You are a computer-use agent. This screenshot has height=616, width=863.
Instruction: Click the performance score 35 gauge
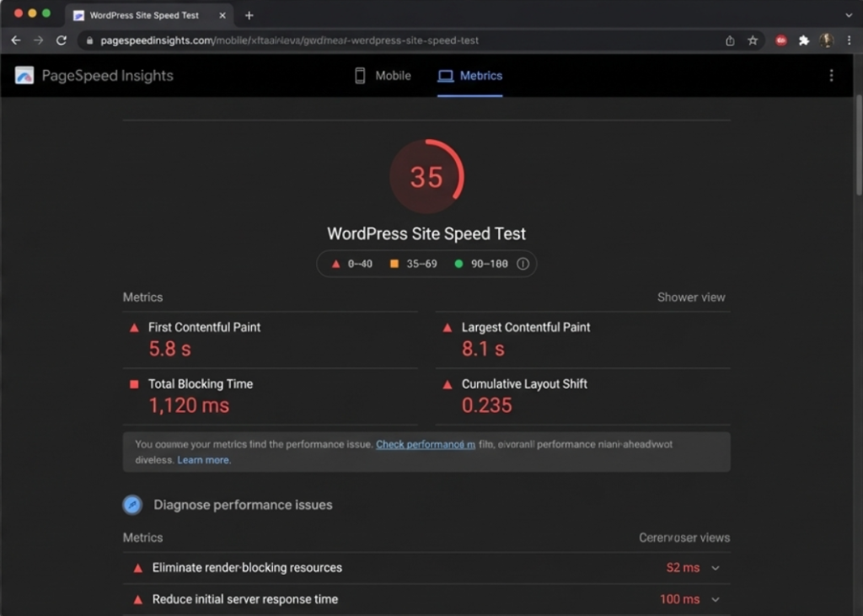click(426, 177)
